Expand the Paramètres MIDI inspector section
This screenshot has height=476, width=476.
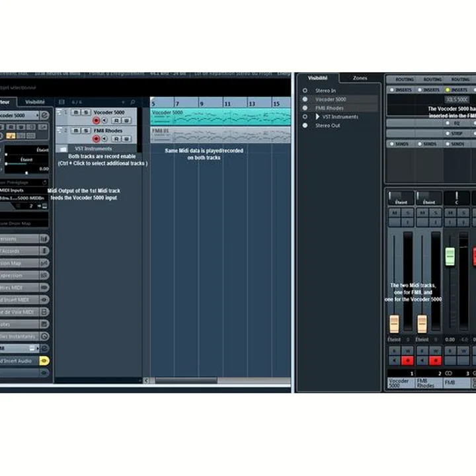pyautogui.click(x=19, y=288)
